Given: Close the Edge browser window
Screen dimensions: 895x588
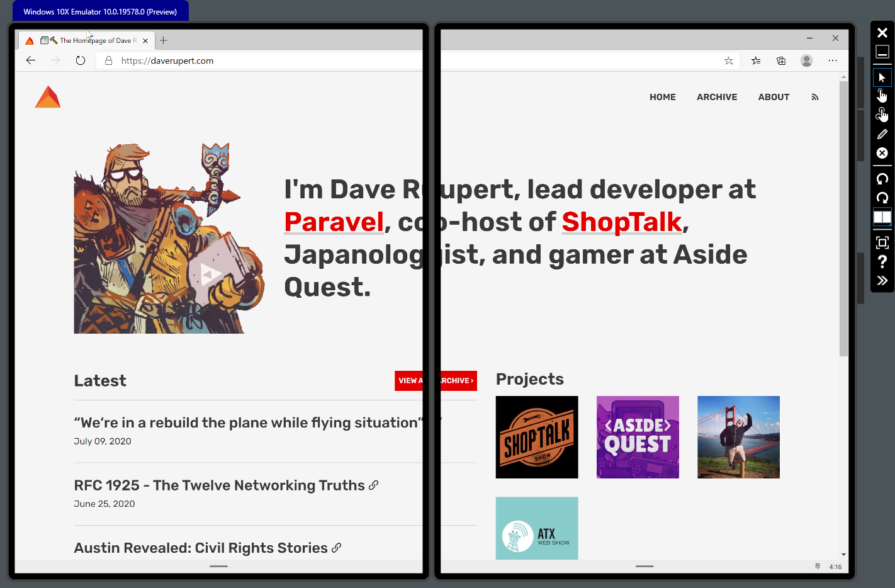Looking at the screenshot, I should [x=835, y=38].
